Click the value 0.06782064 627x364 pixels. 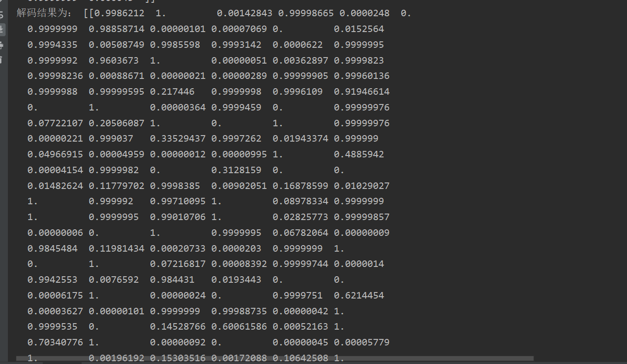tap(300, 233)
